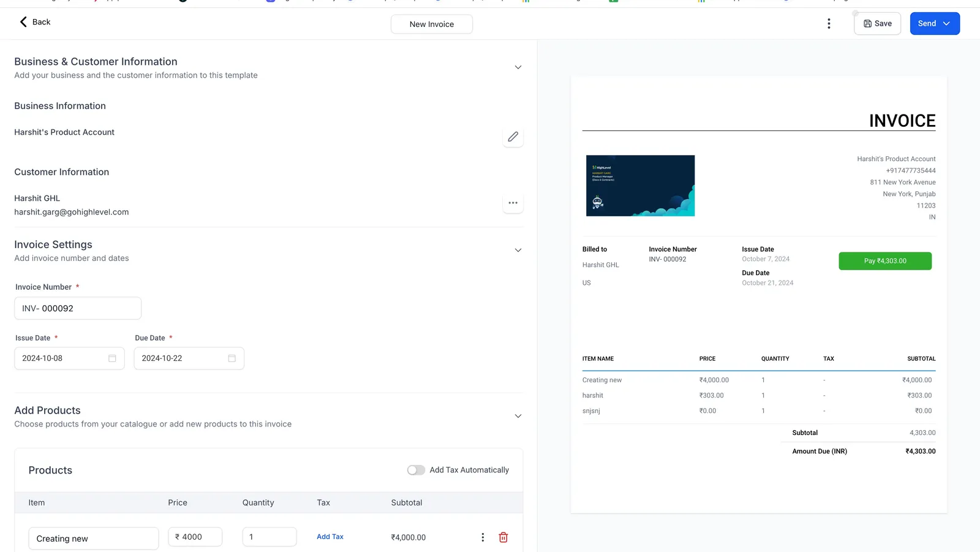Click the business logo image in invoice preview
The width and height of the screenshot is (980, 552).
640,186
